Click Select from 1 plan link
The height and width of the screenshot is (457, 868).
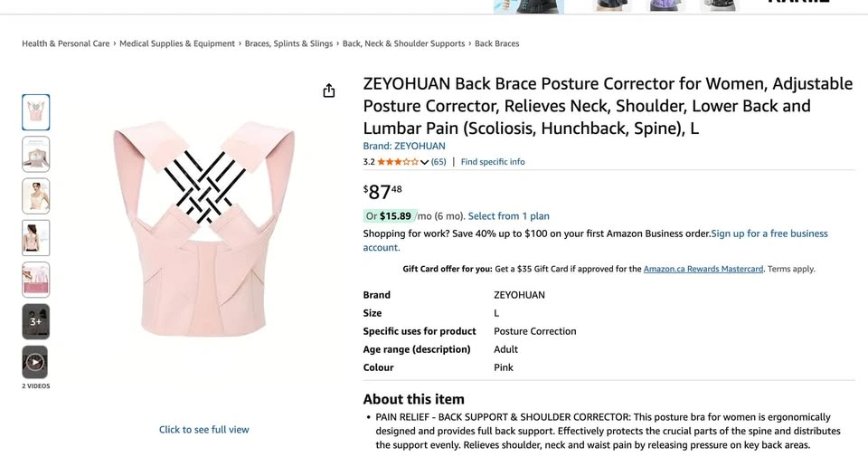tap(508, 216)
